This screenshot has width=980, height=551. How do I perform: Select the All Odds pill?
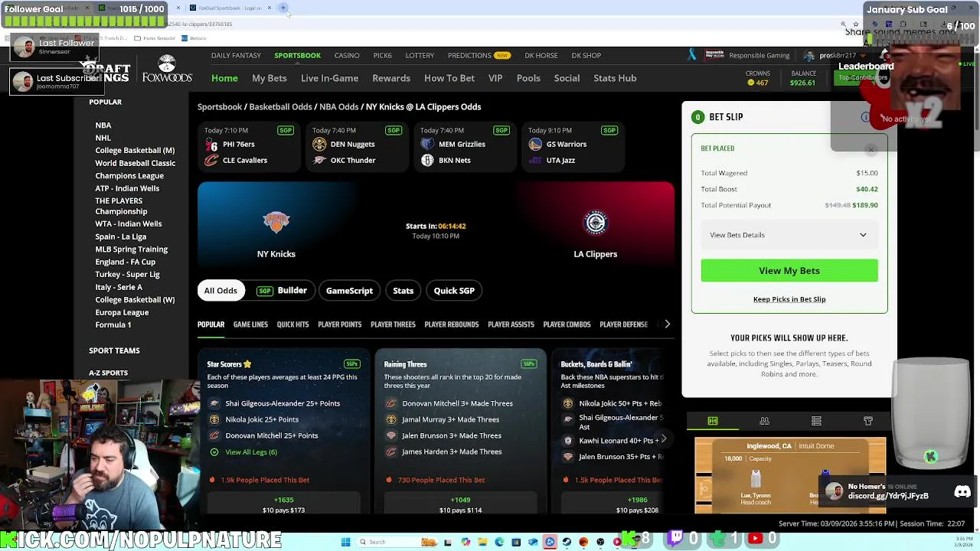[220, 291]
